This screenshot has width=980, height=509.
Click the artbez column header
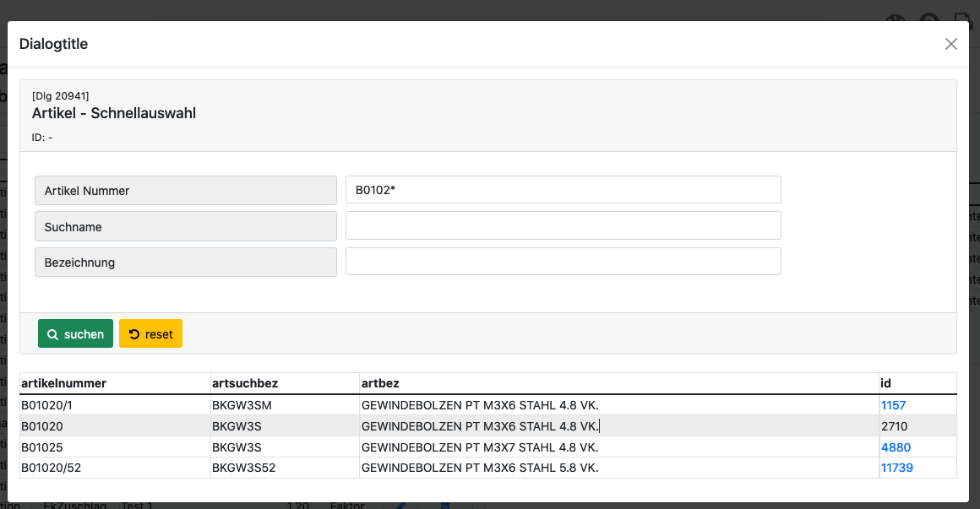point(380,384)
